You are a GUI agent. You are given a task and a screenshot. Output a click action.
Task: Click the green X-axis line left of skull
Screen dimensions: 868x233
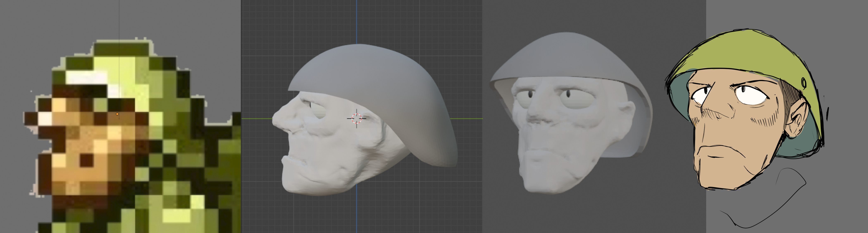coord(256,118)
